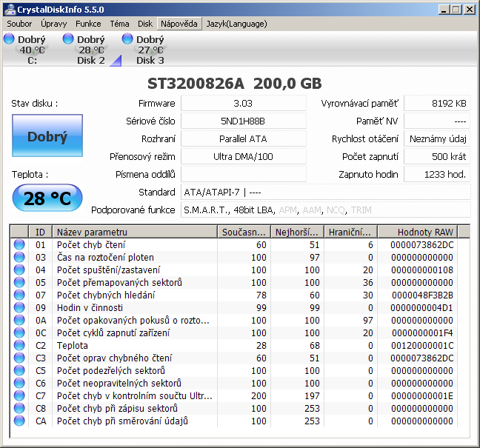Click status orb for C2 Teplota row
The image size is (480, 448).
(x=19, y=345)
